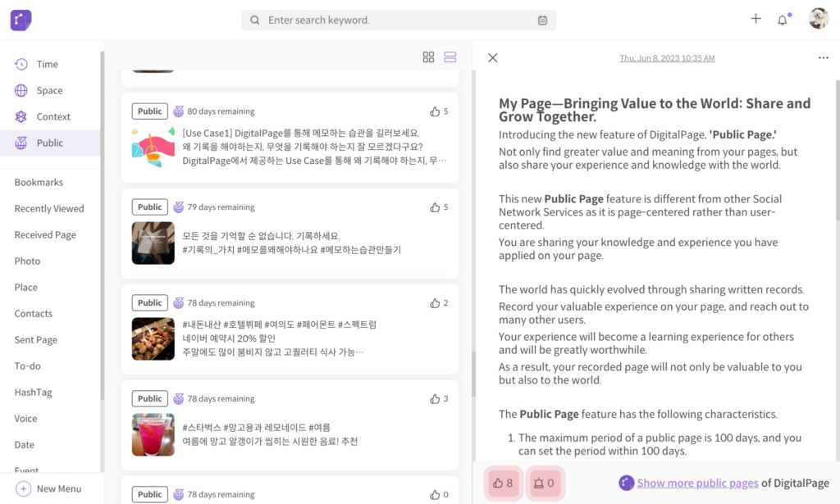Click the calendar icon in the search bar
The width and height of the screenshot is (840, 504).
click(542, 20)
